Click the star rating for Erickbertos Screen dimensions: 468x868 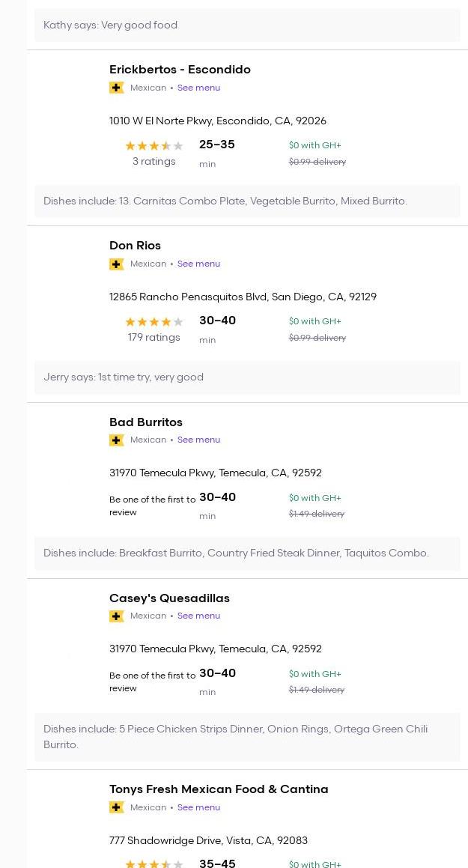pyautogui.click(x=154, y=146)
